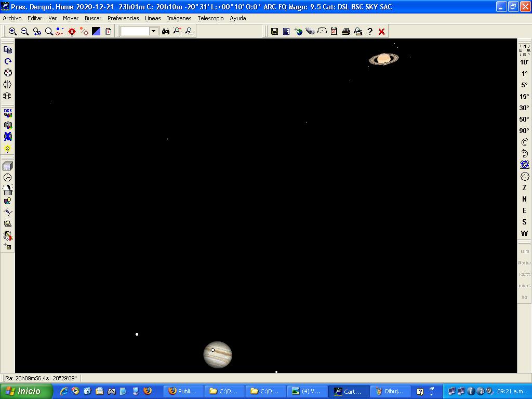The width and height of the screenshot is (532, 399).
Task: Open the search box dropdown arrow
Action: coord(154,31)
